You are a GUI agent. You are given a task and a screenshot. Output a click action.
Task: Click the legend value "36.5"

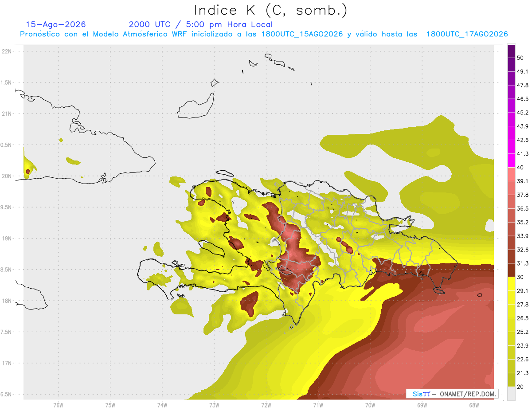(523, 209)
